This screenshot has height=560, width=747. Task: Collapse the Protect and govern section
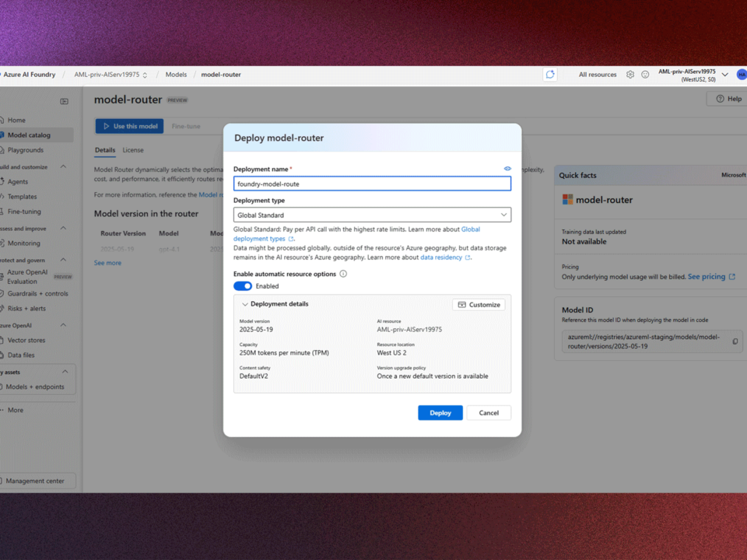click(x=63, y=260)
